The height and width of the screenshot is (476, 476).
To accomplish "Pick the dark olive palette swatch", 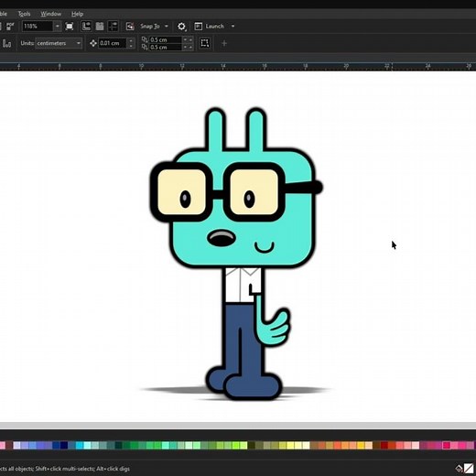I will [252, 445].
